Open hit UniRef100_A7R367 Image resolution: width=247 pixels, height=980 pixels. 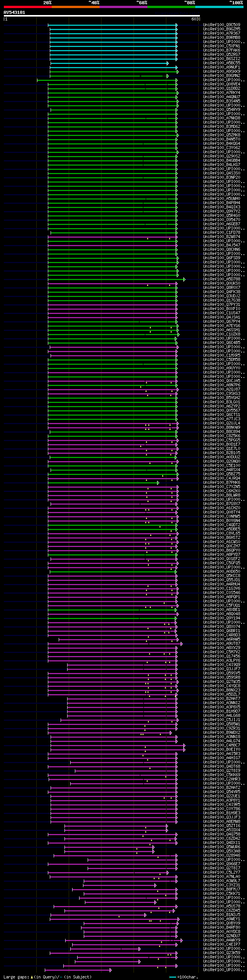tap(222, 34)
